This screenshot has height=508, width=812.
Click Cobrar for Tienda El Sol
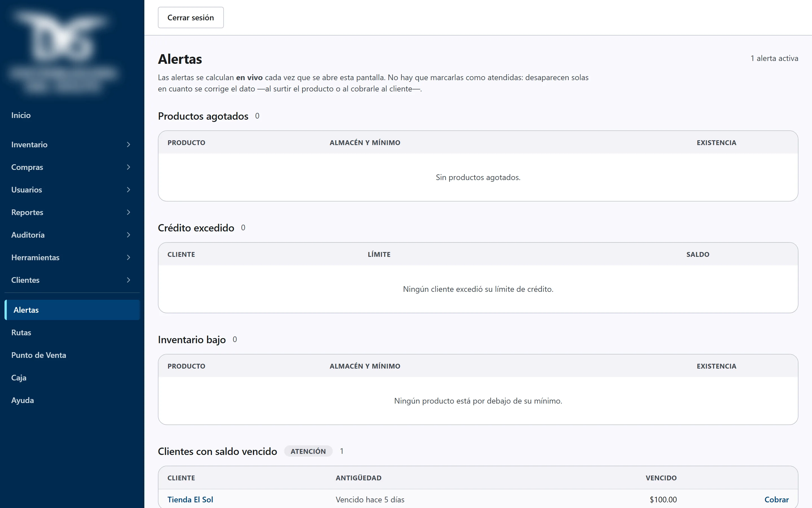[x=776, y=500]
